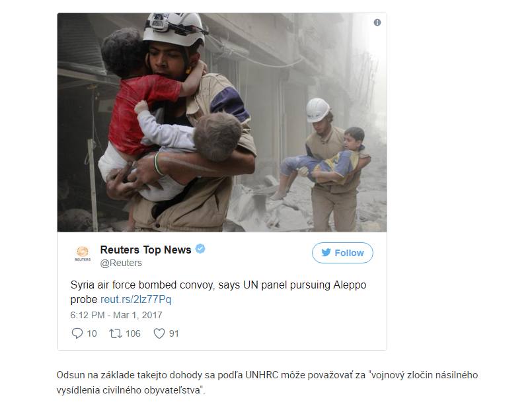Open the Reuters Top News profile name

[145, 250]
